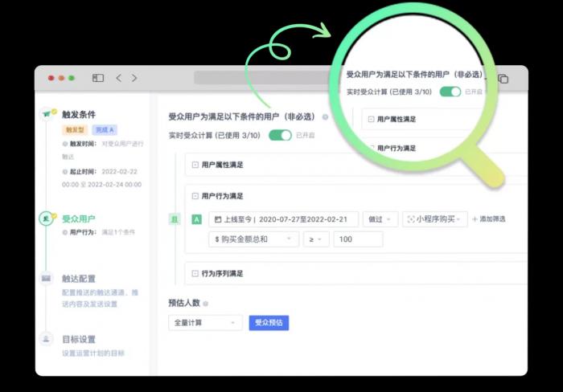Click the info icon beside 预估人数
Screen dimensions: 563x392
click(x=206, y=304)
